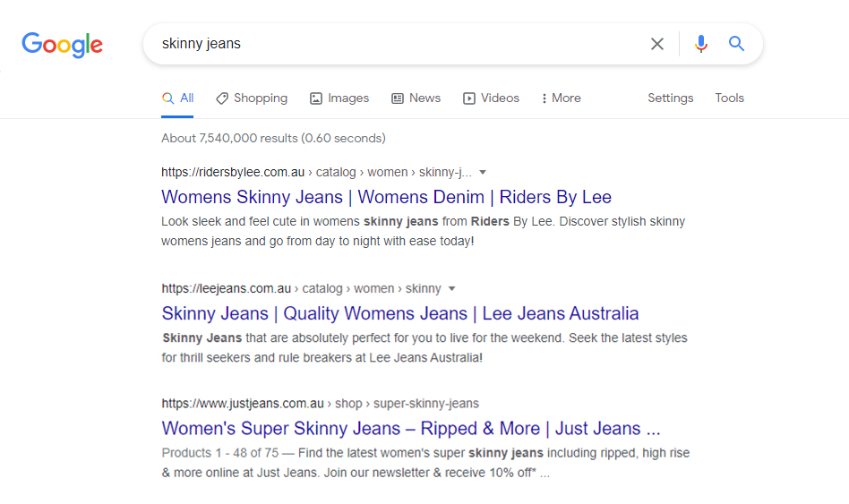Viewport: 849px width, 504px height.
Task: Open search Settings
Action: click(670, 98)
